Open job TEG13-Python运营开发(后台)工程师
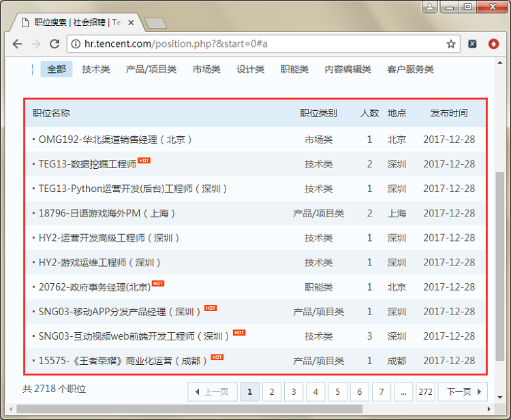Image resolution: width=511 pixels, height=420 pixels. 133,189
